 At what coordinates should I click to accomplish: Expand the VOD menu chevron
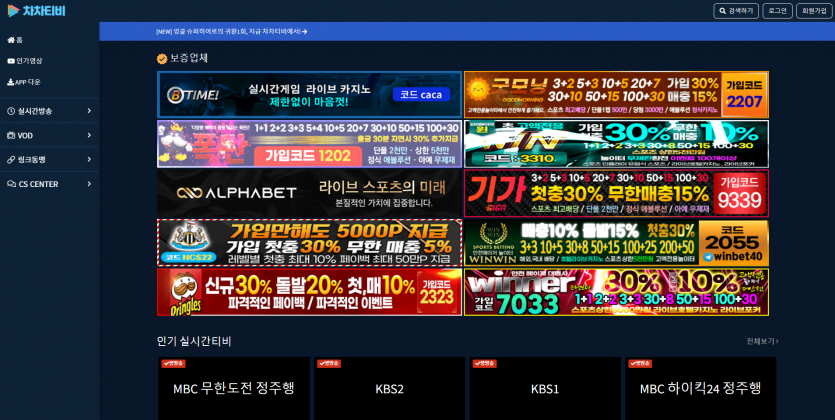(89, 135)
